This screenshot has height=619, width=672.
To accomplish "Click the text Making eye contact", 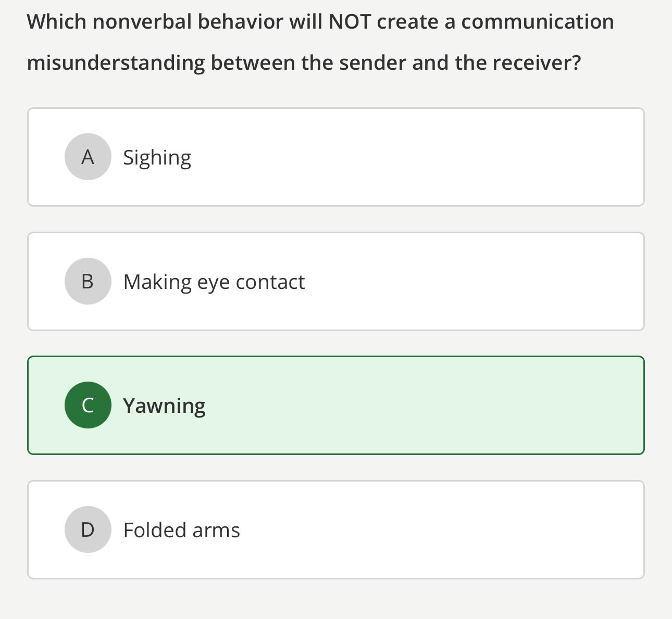I will click(x=214, y=281).
